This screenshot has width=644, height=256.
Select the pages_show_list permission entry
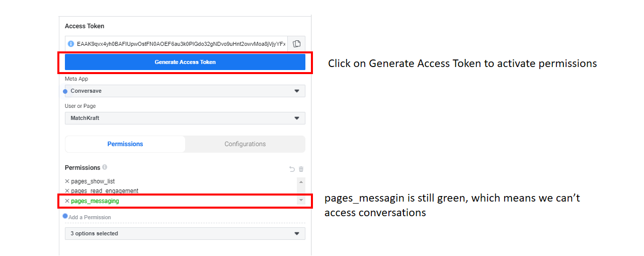(x=93, y=181)
